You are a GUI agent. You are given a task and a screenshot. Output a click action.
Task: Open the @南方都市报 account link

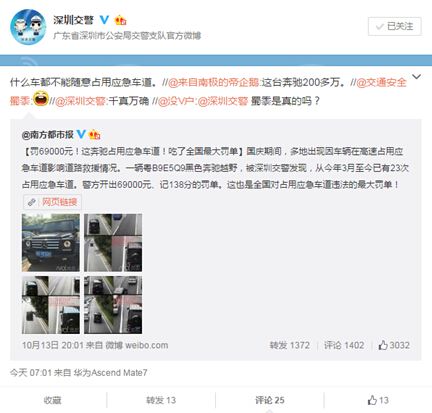pyautogui.click(x=48, y=135)
